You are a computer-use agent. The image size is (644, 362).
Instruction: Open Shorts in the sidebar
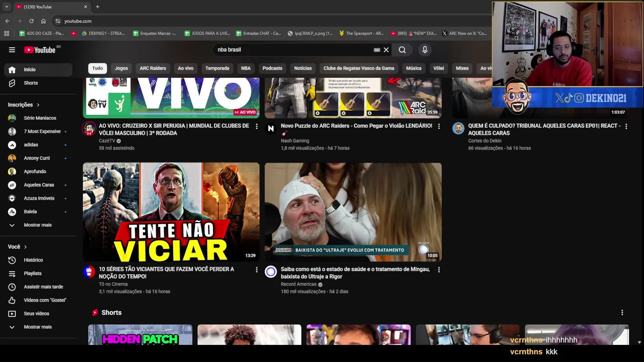click(x=38, y=83)
